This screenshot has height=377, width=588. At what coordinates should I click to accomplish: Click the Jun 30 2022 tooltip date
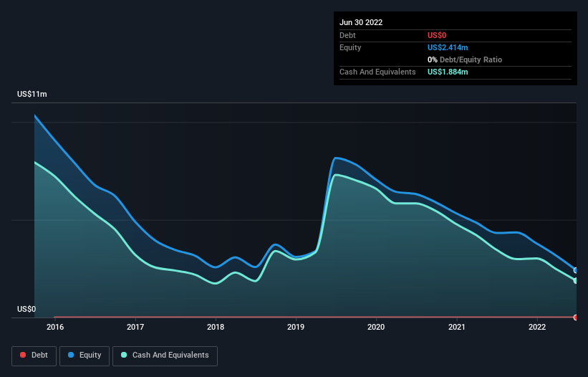coord(361,22)
